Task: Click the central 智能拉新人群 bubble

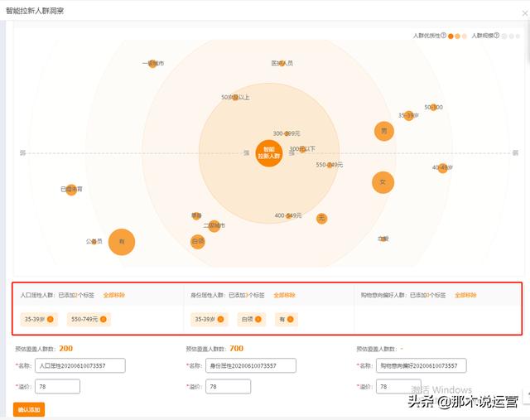Action: pos(268,153)
